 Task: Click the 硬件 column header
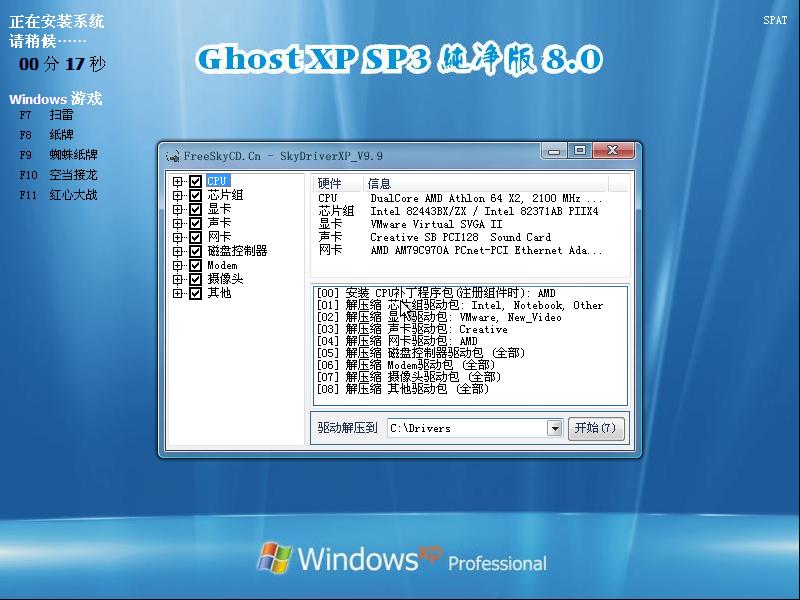[338, 184]
